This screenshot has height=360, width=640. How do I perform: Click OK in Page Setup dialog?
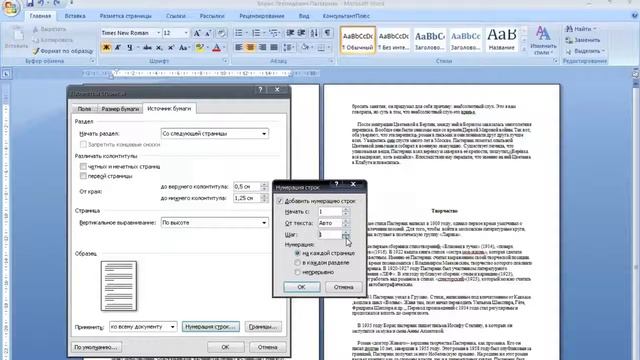pos(225,347)
